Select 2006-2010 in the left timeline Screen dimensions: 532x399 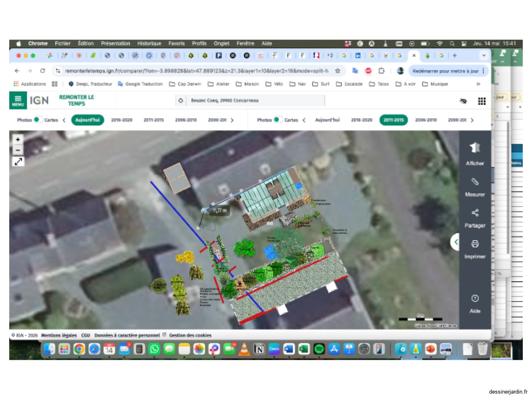pos(186,120)
